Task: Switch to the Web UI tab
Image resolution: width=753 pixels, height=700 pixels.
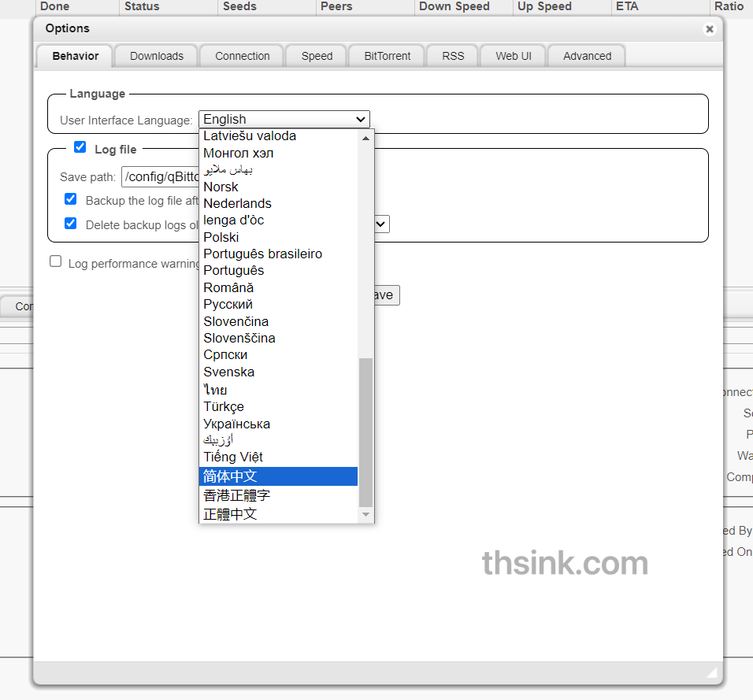Action: (x=514, y=56)
